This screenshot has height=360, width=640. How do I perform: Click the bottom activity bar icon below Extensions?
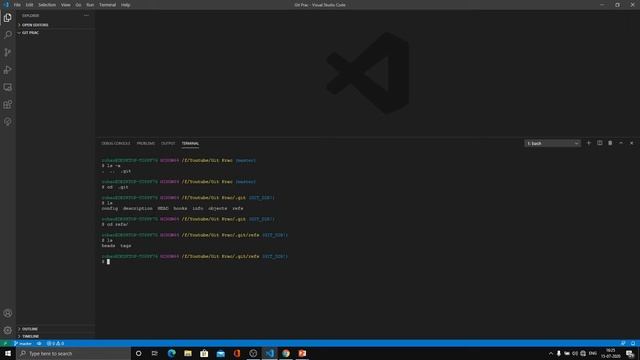pos(8,122)
